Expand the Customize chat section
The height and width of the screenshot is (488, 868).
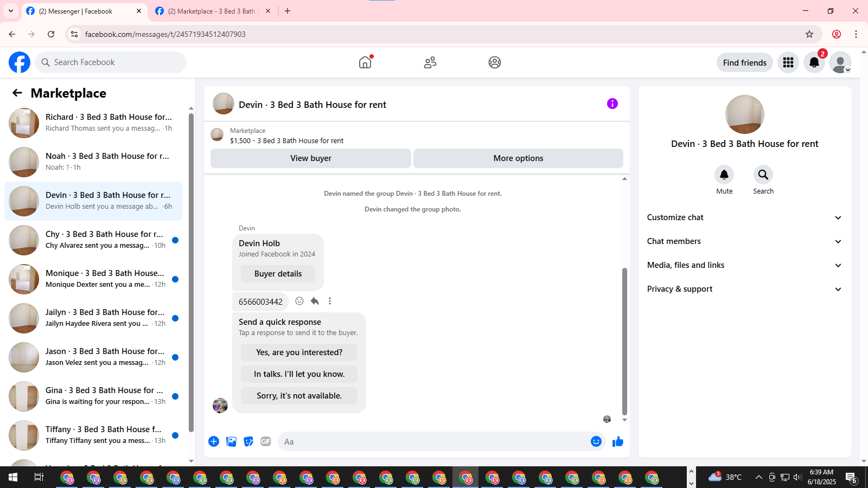pos(744,217)
